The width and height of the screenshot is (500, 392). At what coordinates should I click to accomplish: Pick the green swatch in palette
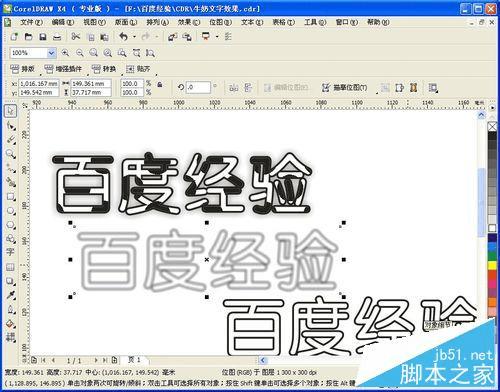(x=492, y=256)
